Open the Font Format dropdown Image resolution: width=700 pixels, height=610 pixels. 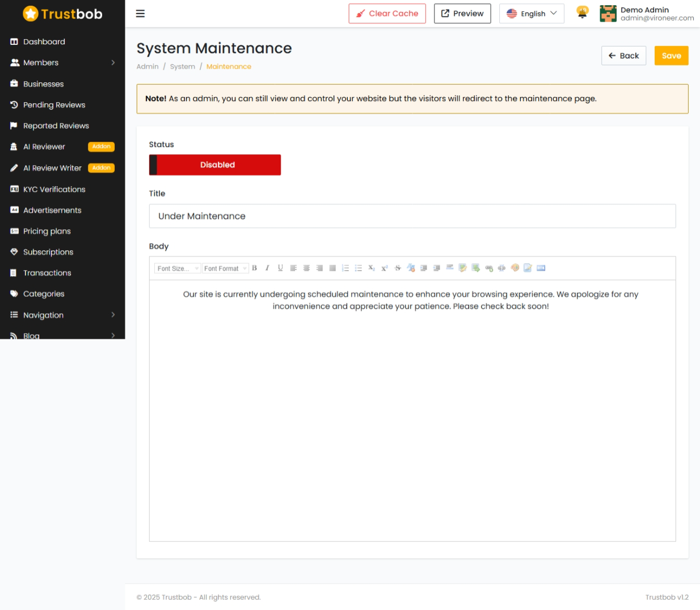225,268
